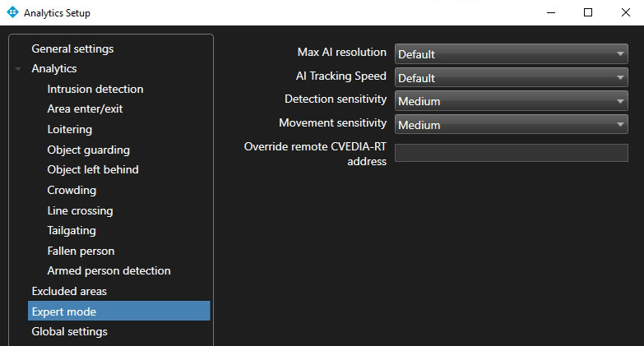Go to Loitering settings
Image resolution: width=644 pixels, height=346 pixels.
(x=70, y=129)
